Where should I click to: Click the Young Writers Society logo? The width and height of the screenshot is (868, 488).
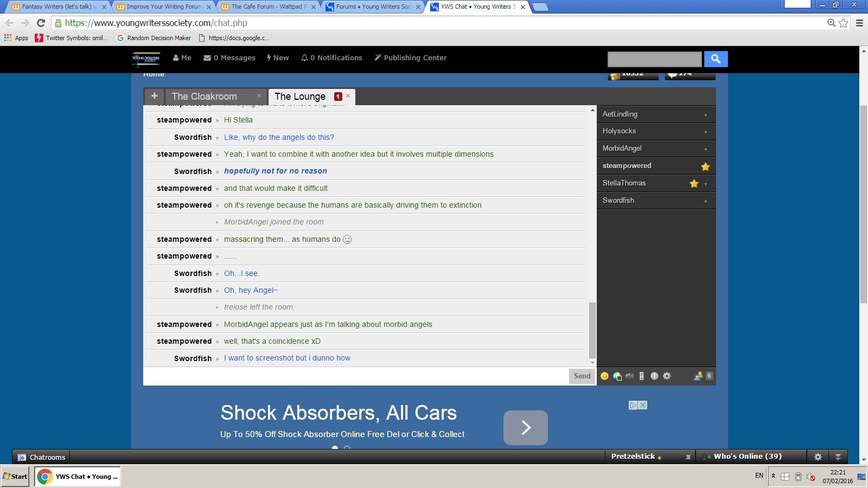click(x=146, y=58)
